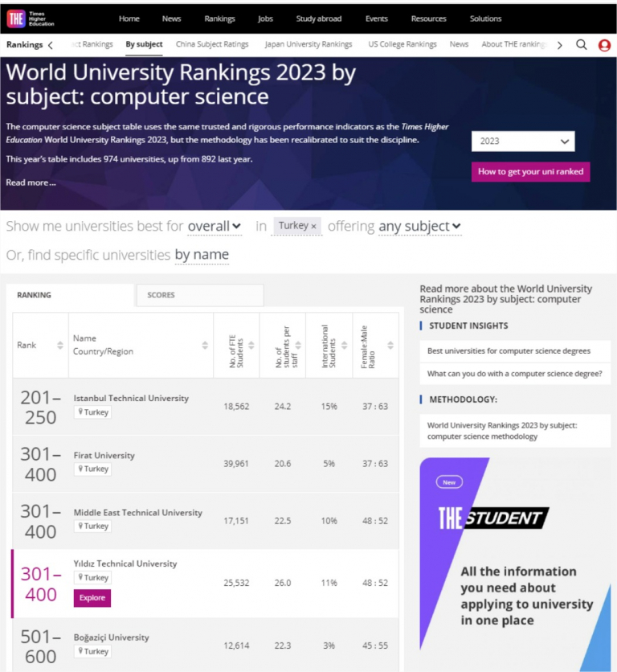The height and width of the screenshot is (672, 617).
Task: Open the Resources menu item
Action: pos(428,18)
